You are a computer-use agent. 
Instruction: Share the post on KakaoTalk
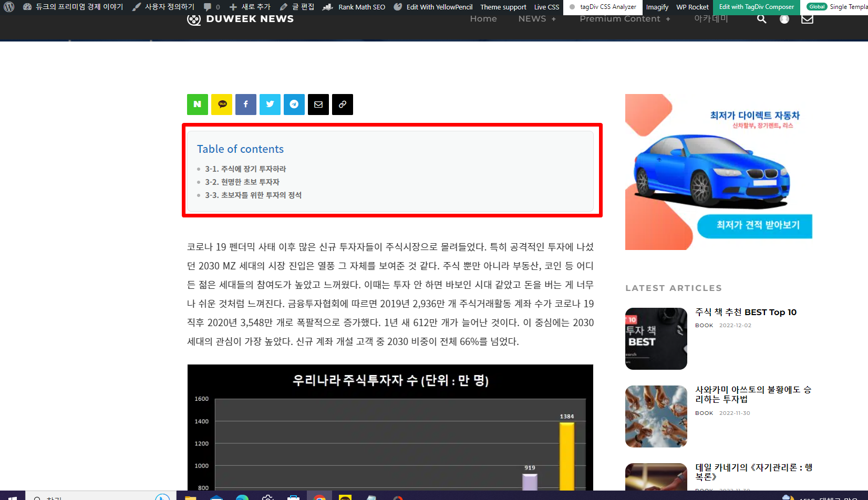coord(222,105)
